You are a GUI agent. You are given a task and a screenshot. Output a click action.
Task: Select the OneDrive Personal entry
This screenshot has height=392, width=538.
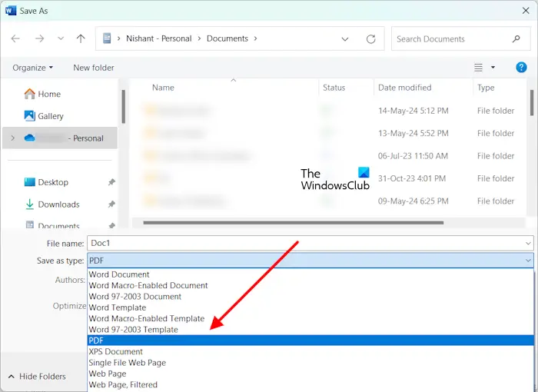click(61, 138)
